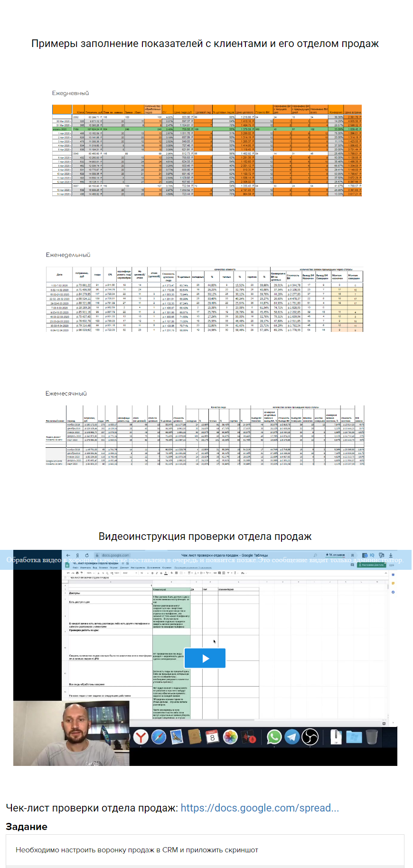
Task: Click the Safari compass dock icon in video
Action: (159, 737)
